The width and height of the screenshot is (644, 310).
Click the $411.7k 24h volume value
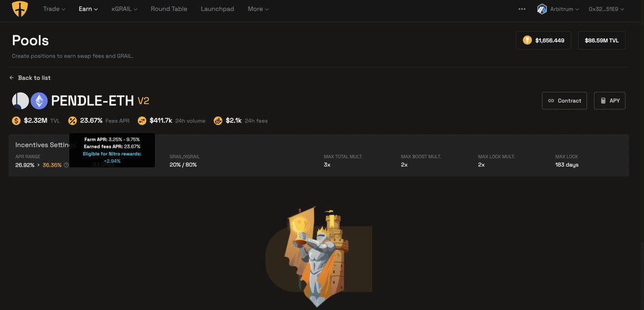[x=161, y=121]
